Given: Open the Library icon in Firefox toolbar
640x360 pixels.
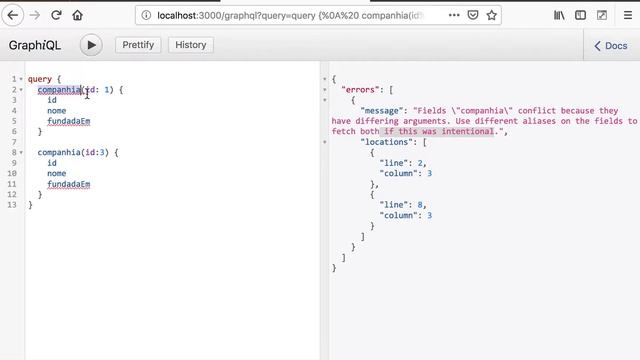Looking at the screenshot, I should (559, 16).
